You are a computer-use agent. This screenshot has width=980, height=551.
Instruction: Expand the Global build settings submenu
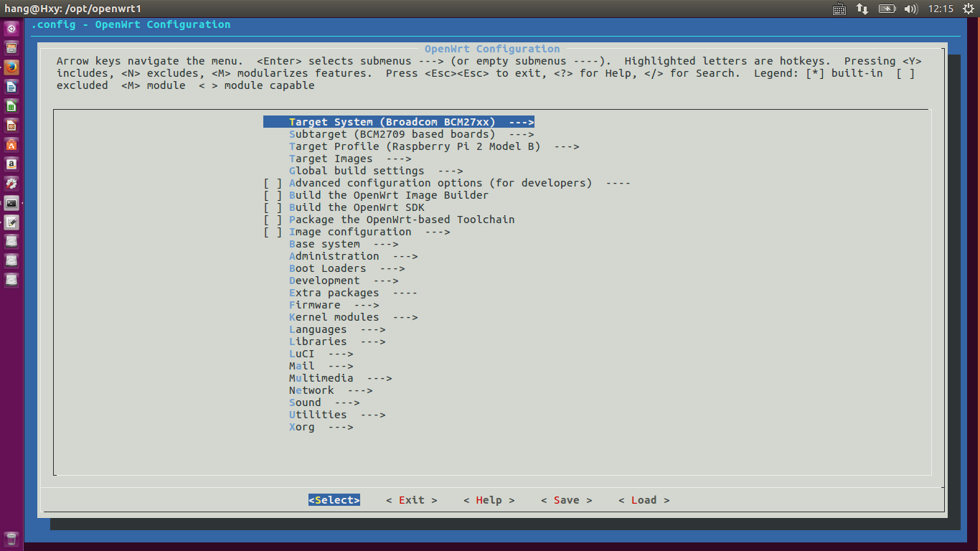[376, 171]
